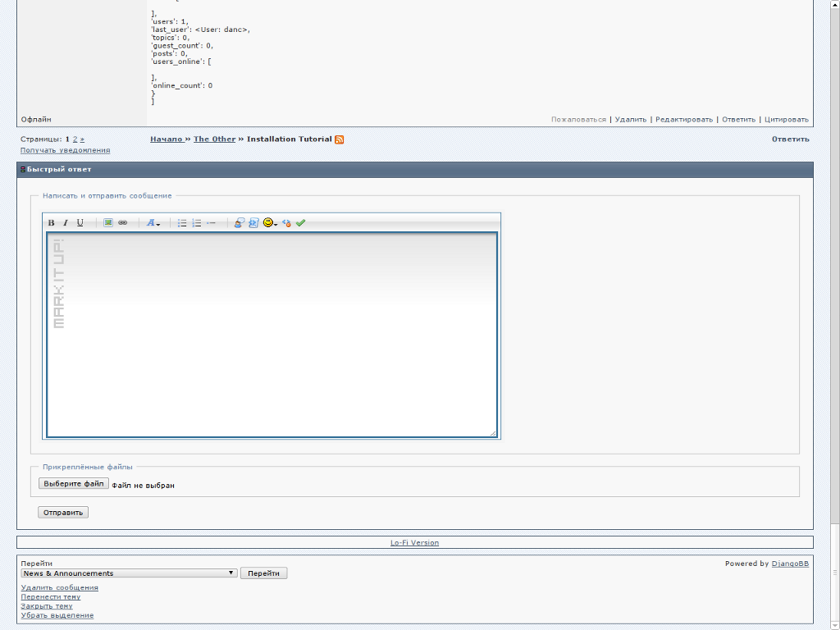Insert a code block in the editor
840x630 pixels.
[253, 222]
